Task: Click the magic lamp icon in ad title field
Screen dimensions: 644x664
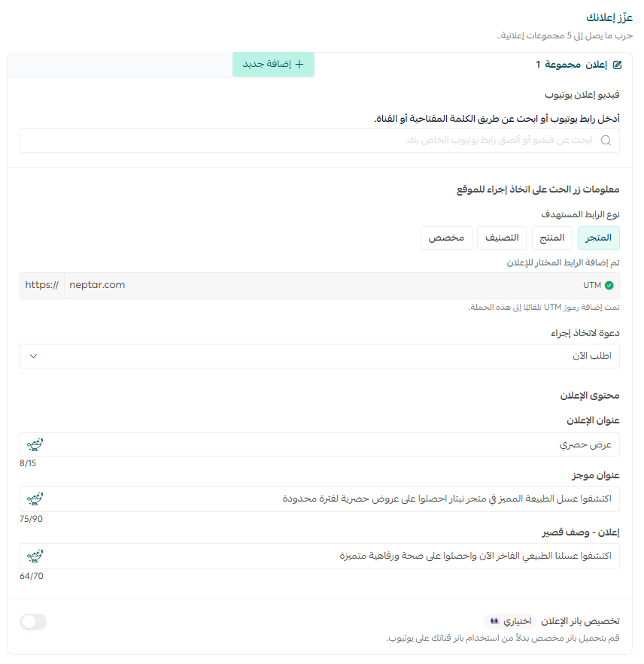Action: coord(35,444)
